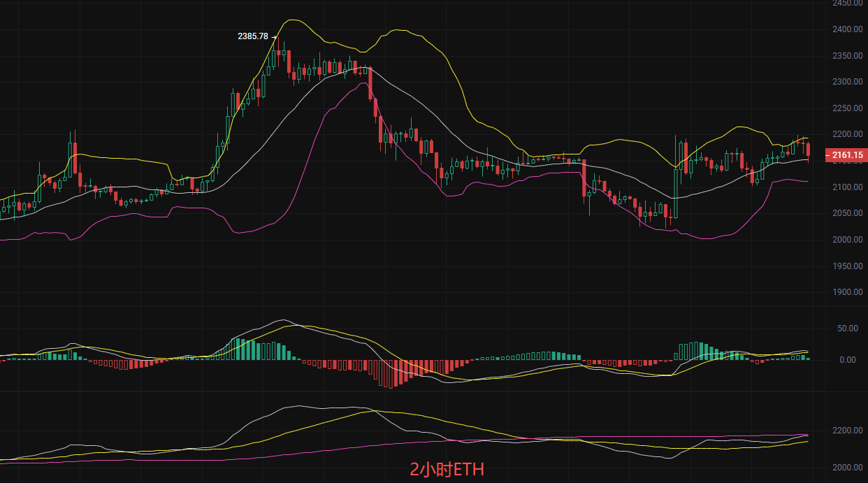Click 2000.00 on the bottom indicator axis

847,467
